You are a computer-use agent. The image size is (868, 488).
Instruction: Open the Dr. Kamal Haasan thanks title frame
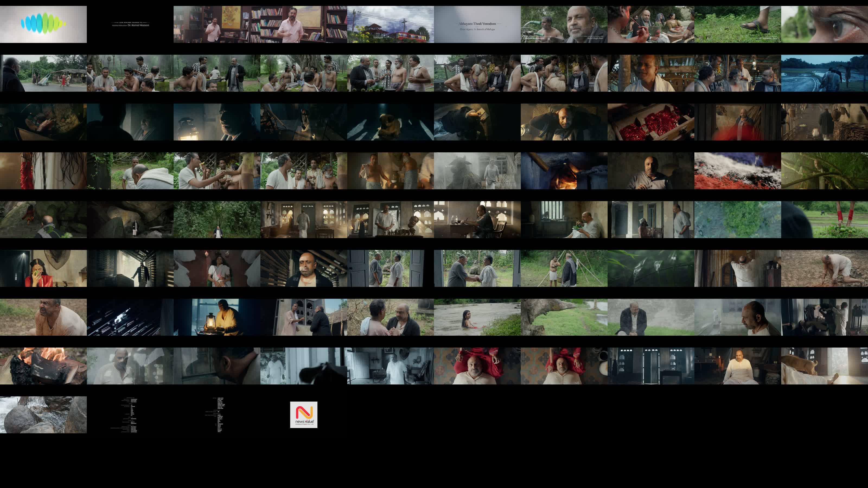130,24
